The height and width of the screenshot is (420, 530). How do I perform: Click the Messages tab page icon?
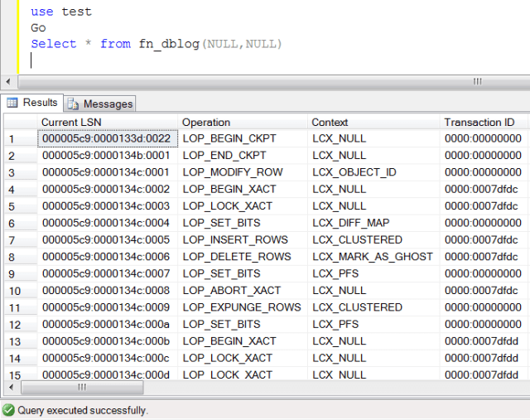point(73,104)
